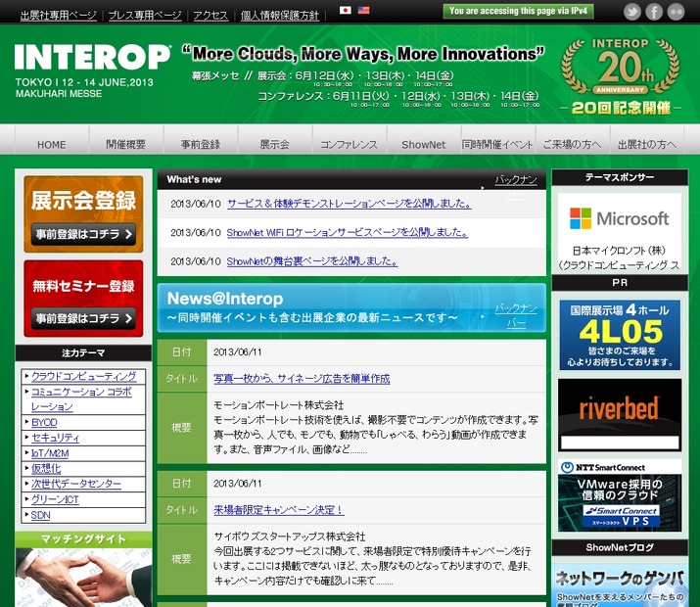This screenshot has width=700, height=607.
Task: Open サービス＆体験デモンストレーション news link
Action: [350, 204]
